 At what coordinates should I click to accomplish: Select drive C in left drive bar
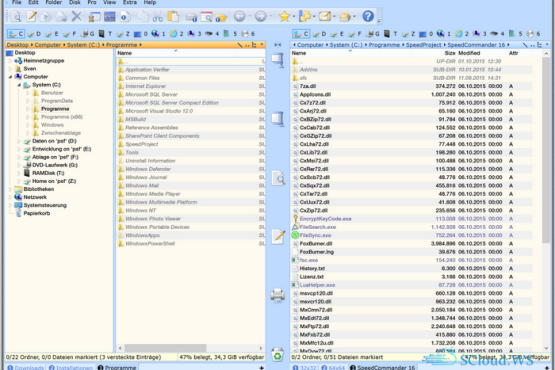click(x=16, y=34)
